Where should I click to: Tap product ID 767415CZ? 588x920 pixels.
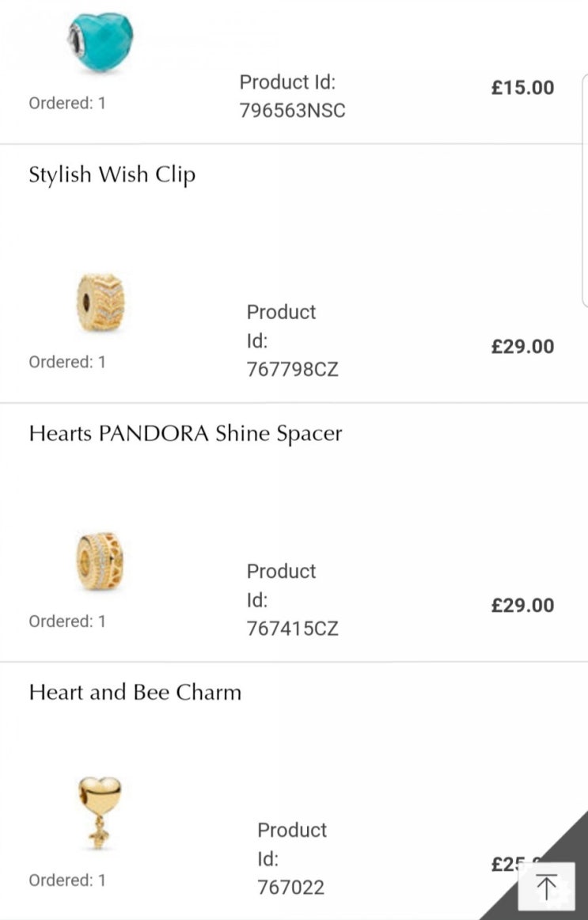[x=292, y=628]
